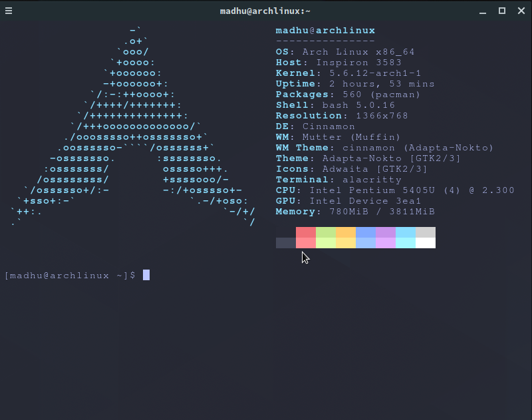Click the blue color swatch
Screen dimensions: 532x420
pyautogui.click(x=366, y=238)
